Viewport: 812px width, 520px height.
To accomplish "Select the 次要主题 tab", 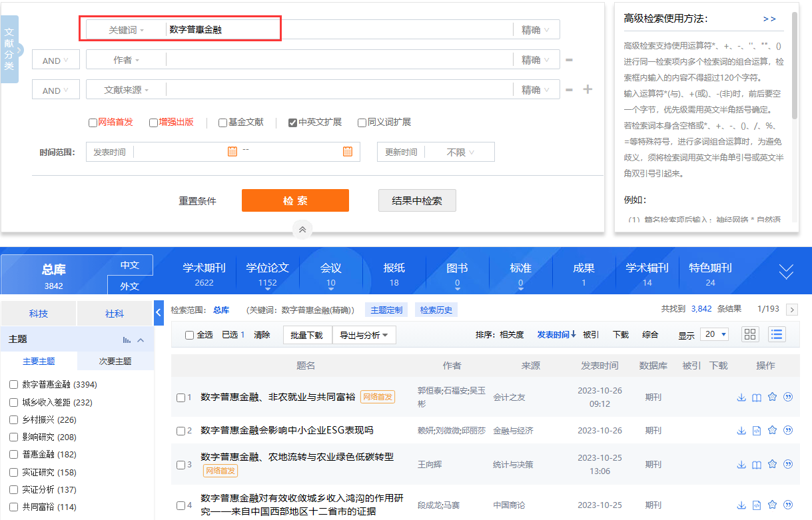I will pyautogui.click(x=115, y=361).
